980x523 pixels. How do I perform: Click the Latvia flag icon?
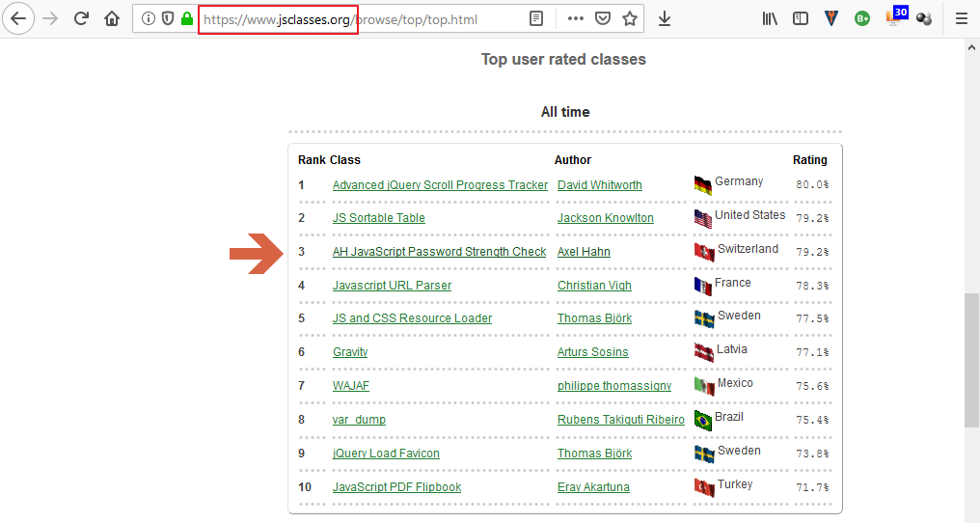pyautogui.click(x=704, y=353)
